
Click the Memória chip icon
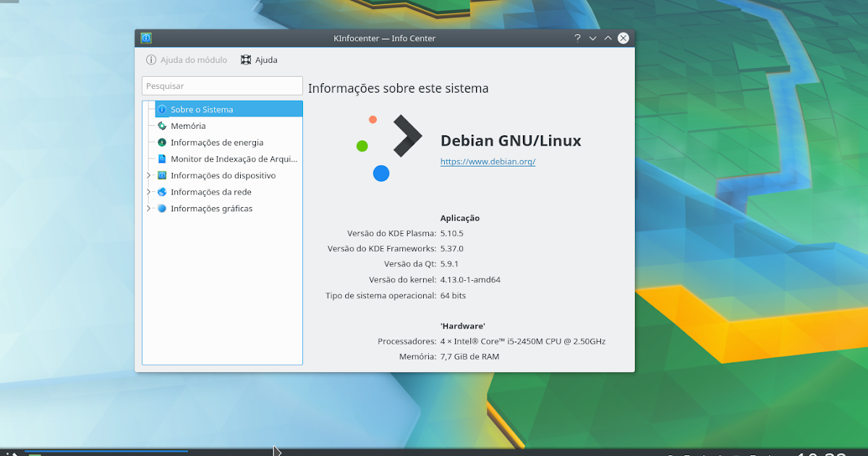162,126
